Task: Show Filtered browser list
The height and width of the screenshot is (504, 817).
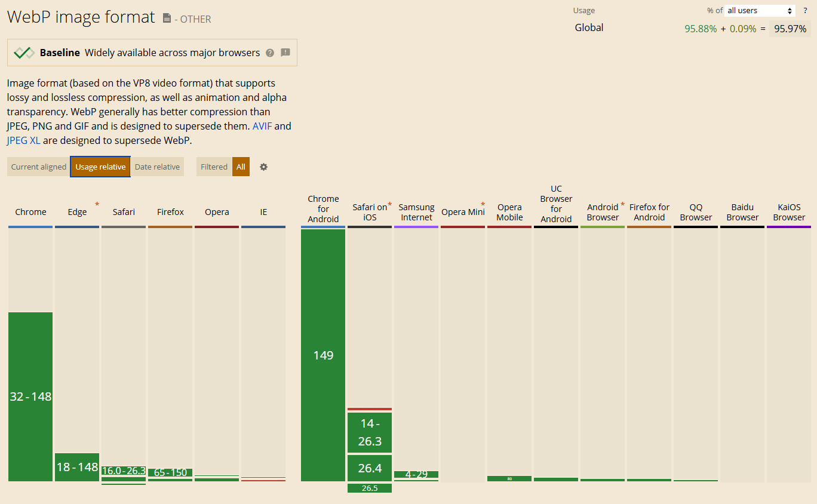Action: pyautogui.click(x=214, y=167)
